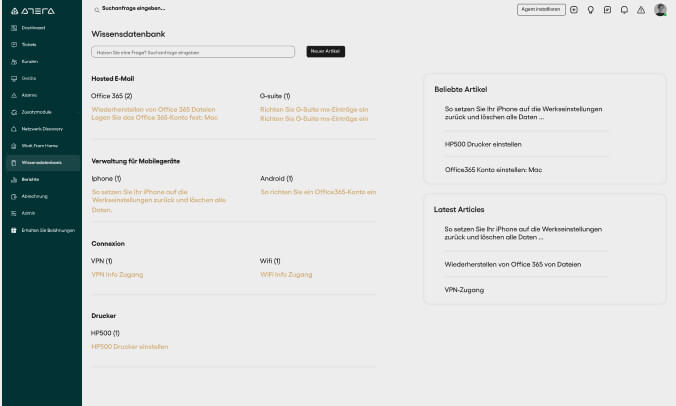Click the Network Discovery sidebar icon
676x406 pixels.
click(14, 129)
